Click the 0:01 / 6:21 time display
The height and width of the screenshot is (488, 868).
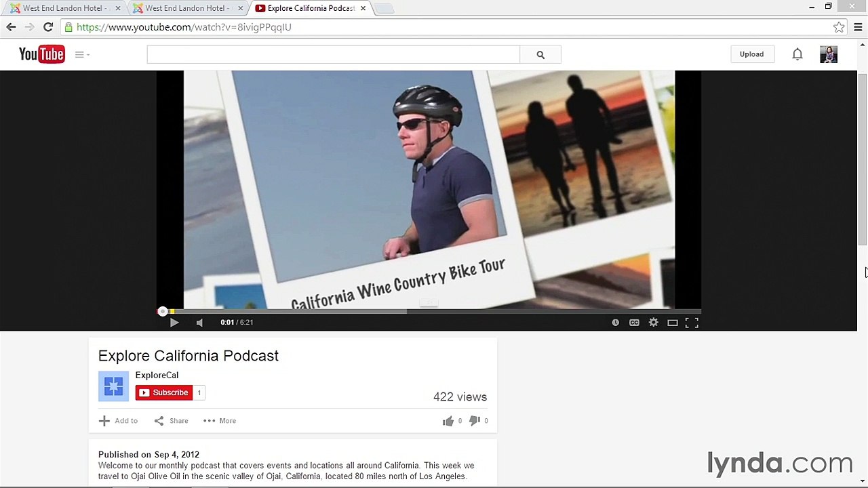[237, 323]
